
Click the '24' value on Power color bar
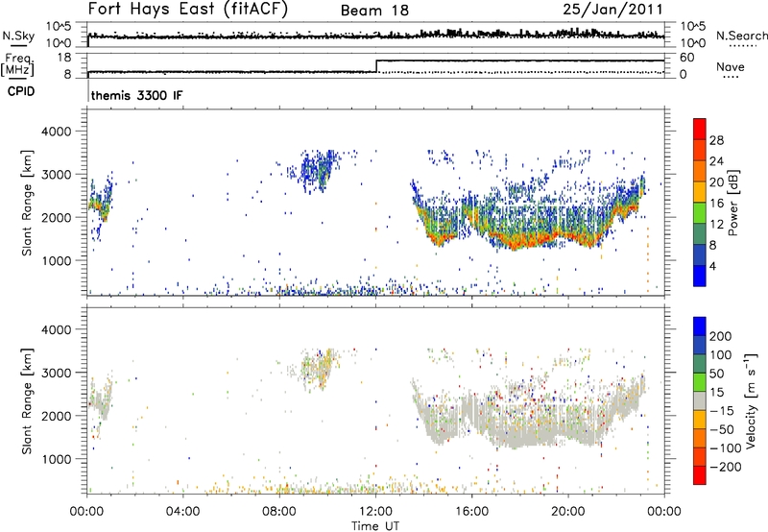pos(716,161)
